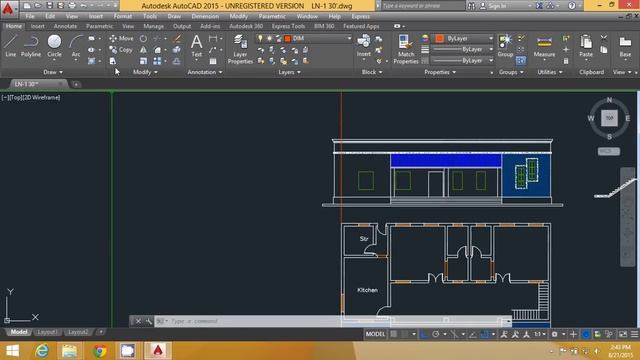Expand the Layers panel
This screenshot has width=640, height=360.
click(289, 72)
